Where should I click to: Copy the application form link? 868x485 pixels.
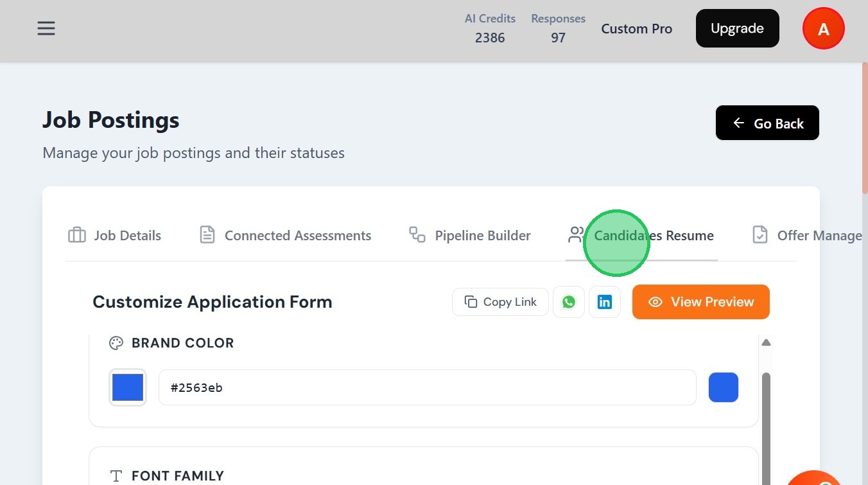(500, 302)
